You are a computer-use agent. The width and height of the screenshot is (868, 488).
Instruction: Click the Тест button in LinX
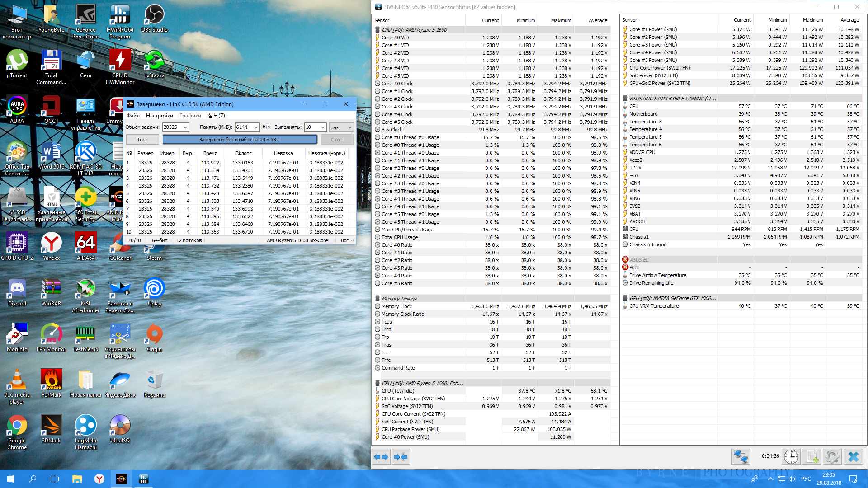(x=142, y=140)
